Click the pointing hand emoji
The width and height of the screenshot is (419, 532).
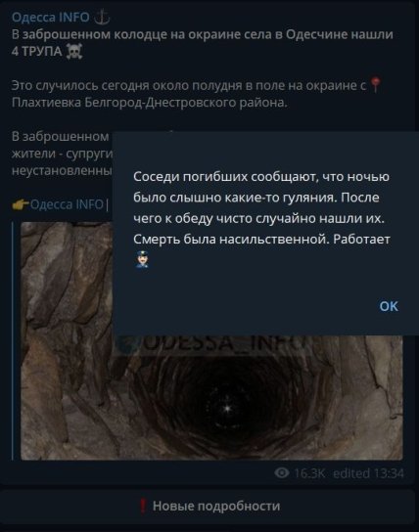click(x=20, y=204)
